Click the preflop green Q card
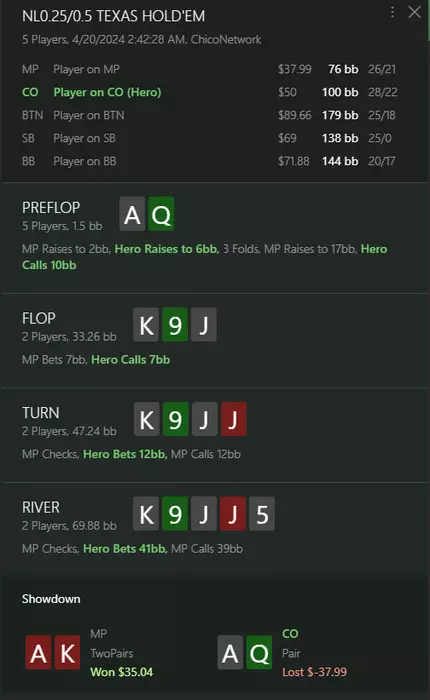The image size is (430, 700). tap(161, 214)
